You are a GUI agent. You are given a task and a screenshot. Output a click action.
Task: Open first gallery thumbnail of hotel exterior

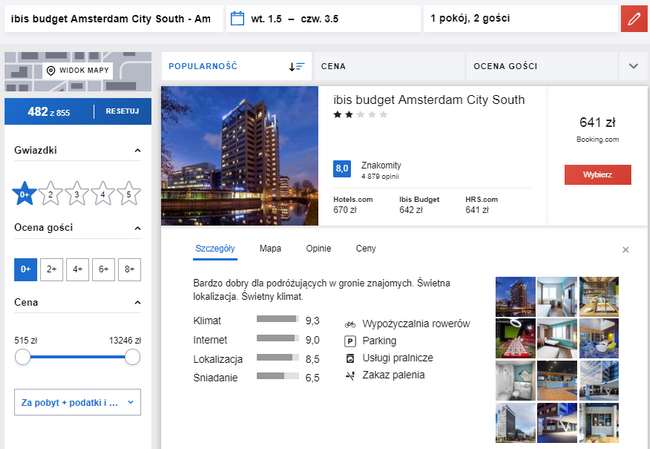[x=515, y=297]
